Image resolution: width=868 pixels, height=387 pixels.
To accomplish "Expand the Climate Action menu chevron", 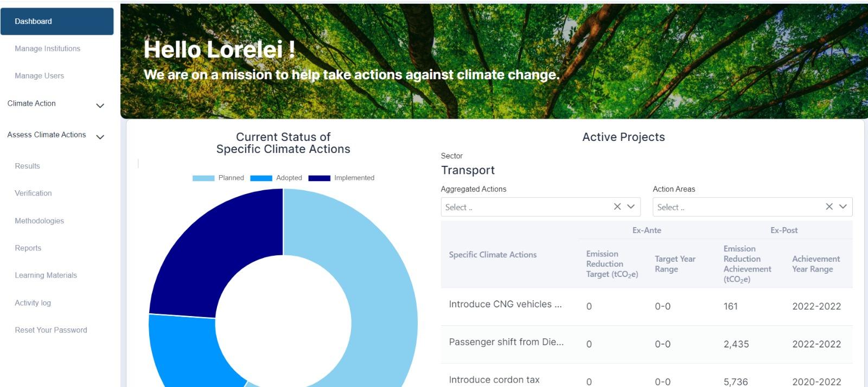I will 100,106.
